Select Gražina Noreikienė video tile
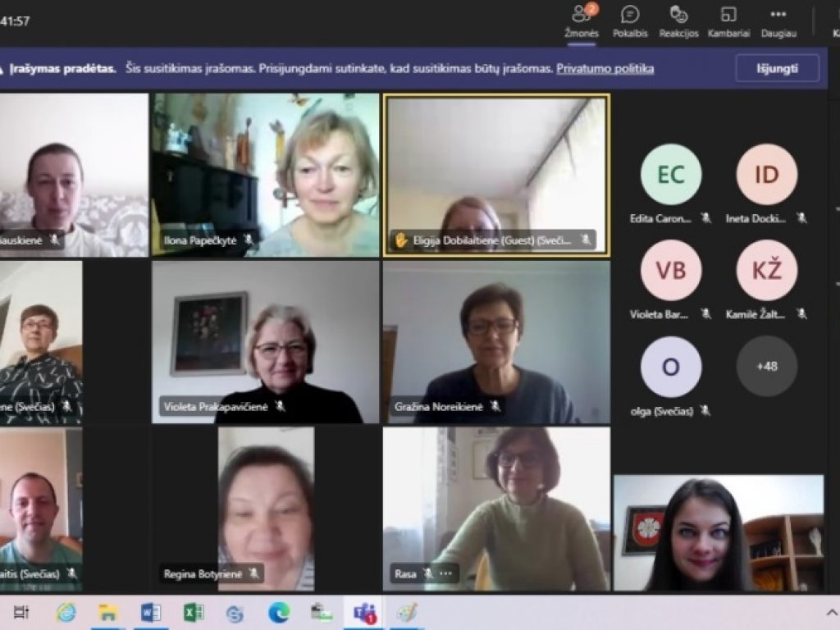The width and height of the screenshot is (840, 630). (496, 342)
